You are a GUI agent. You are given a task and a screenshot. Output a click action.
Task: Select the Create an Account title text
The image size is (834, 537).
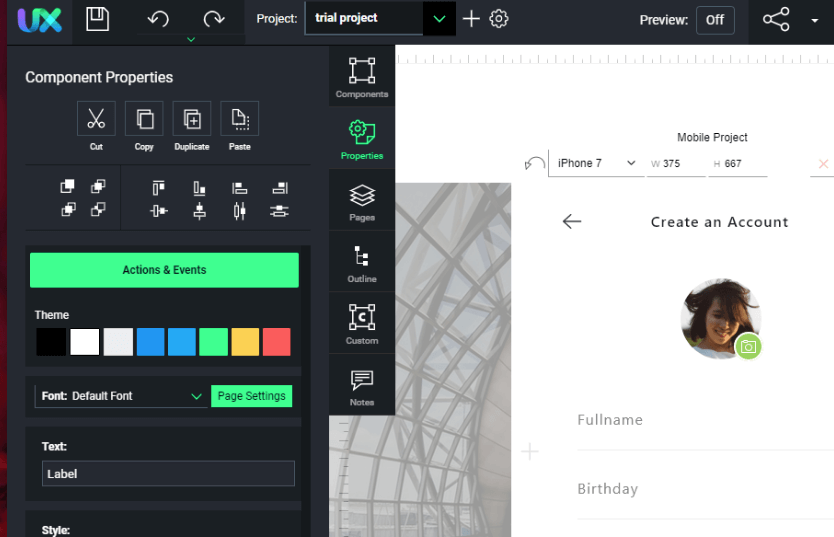(x=719, y=222)
